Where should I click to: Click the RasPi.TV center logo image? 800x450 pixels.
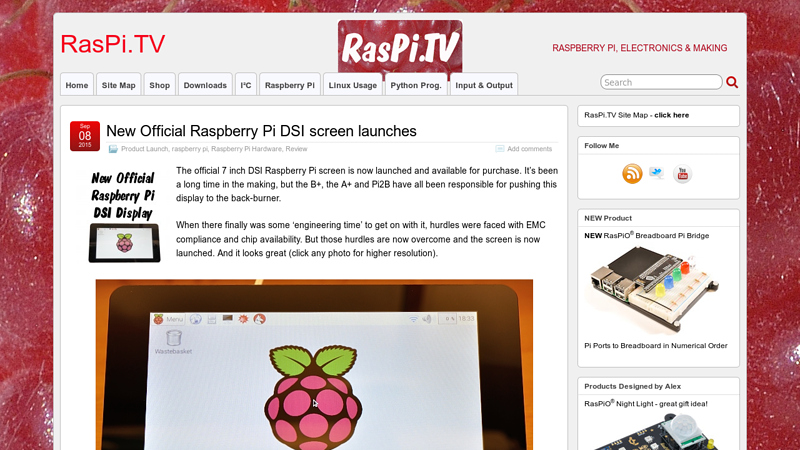click(400, 46)
